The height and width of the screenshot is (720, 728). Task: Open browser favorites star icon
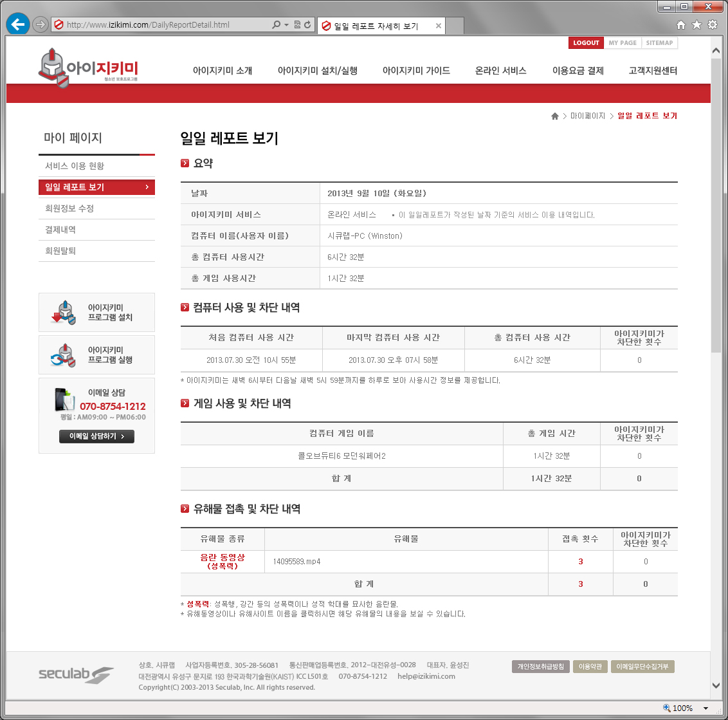click(x=696, y=25)
